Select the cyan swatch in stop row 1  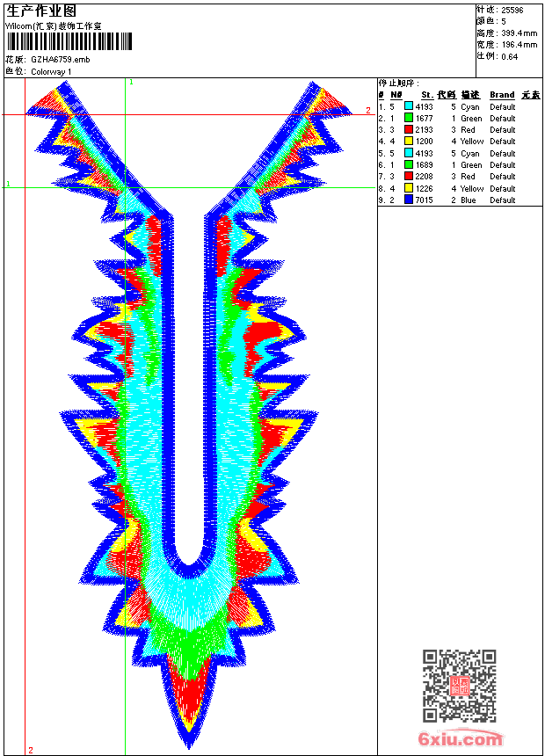point(409,106)
